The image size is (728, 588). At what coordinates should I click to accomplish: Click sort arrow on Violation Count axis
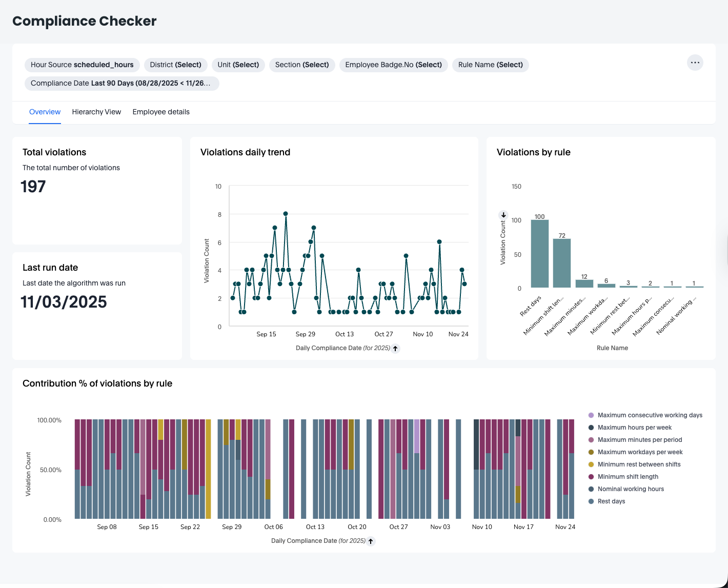tap(503, 215)
